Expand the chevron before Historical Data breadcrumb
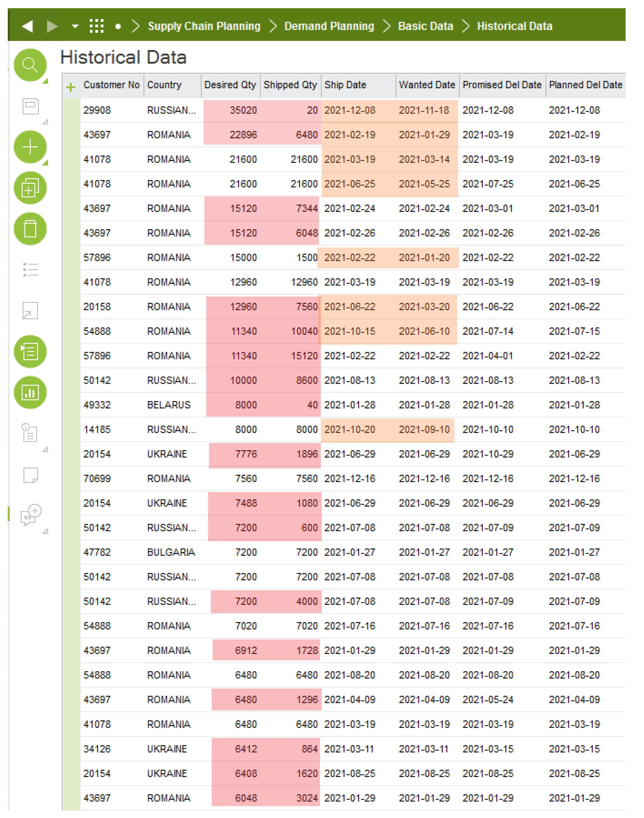Viewport: 644px width, 818px height. point(466,26)
